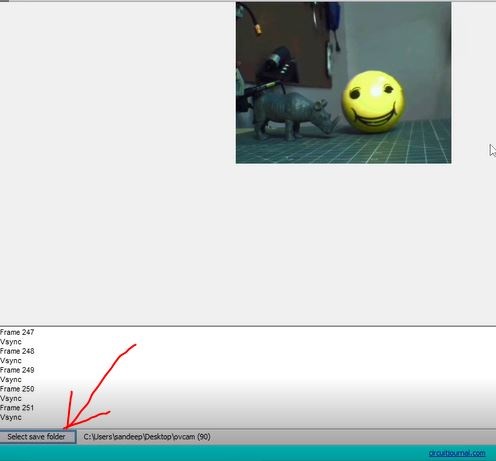Select the last Vsync line under Frame 251

click(11, 417)
